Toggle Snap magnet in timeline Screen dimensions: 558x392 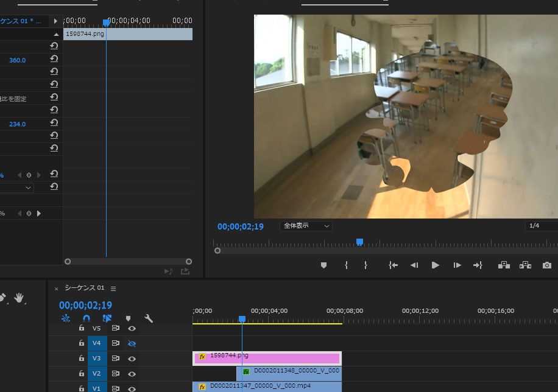point(86,318)
